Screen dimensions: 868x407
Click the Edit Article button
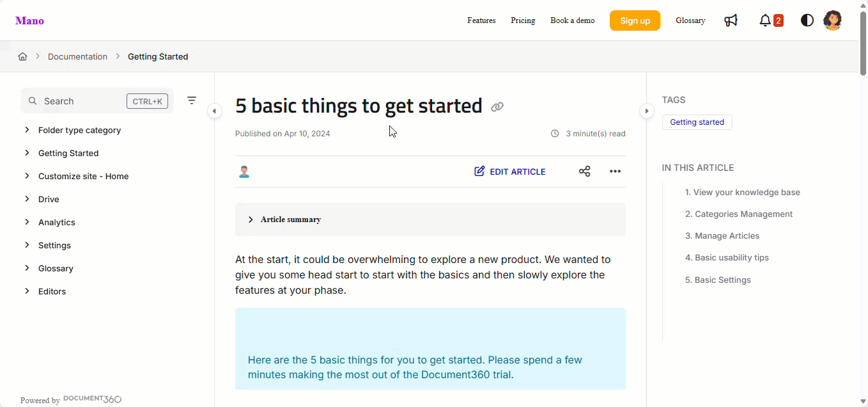tap(510, 172)
